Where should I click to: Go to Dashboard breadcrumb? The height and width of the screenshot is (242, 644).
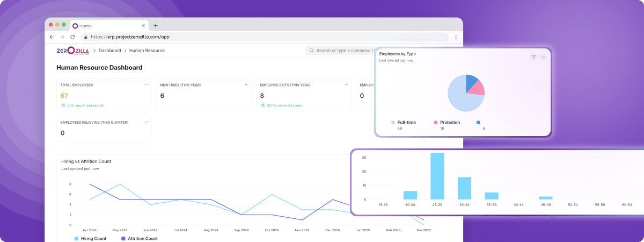click(x=109, y=51)
